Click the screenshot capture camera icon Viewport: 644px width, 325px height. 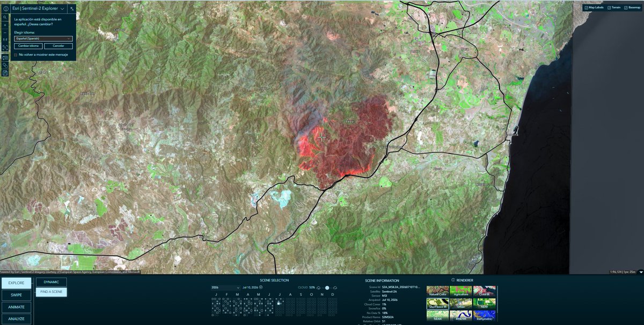click(x=5, y=57)
